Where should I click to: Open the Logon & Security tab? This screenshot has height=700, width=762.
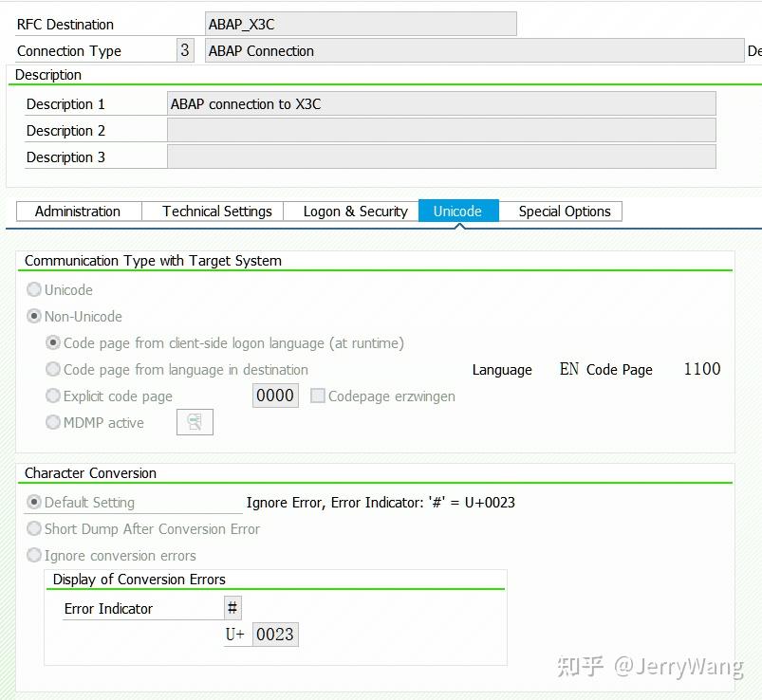click(352, 212)
